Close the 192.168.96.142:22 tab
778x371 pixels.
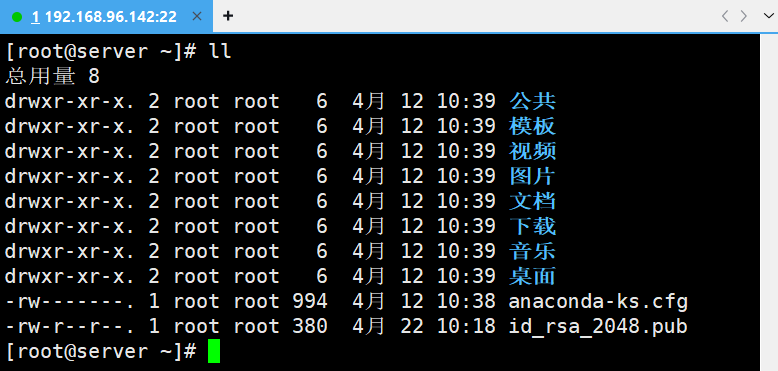(x=196, y=16)
